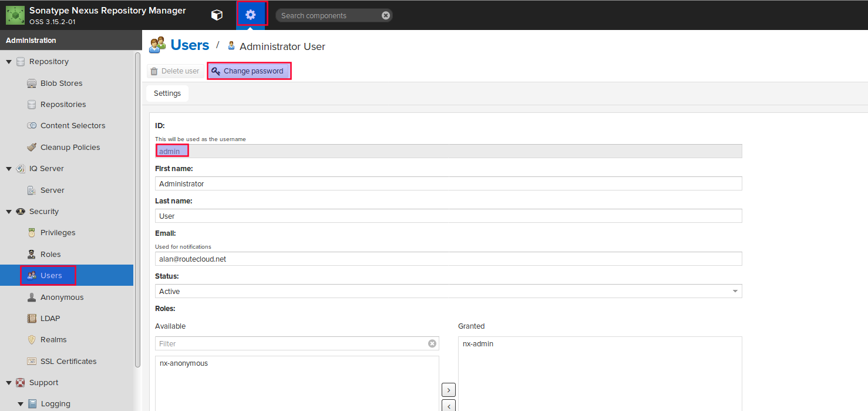Click the Support lifebuoy icon
This screenshot has width=868, height=411.
pos(21,383)
